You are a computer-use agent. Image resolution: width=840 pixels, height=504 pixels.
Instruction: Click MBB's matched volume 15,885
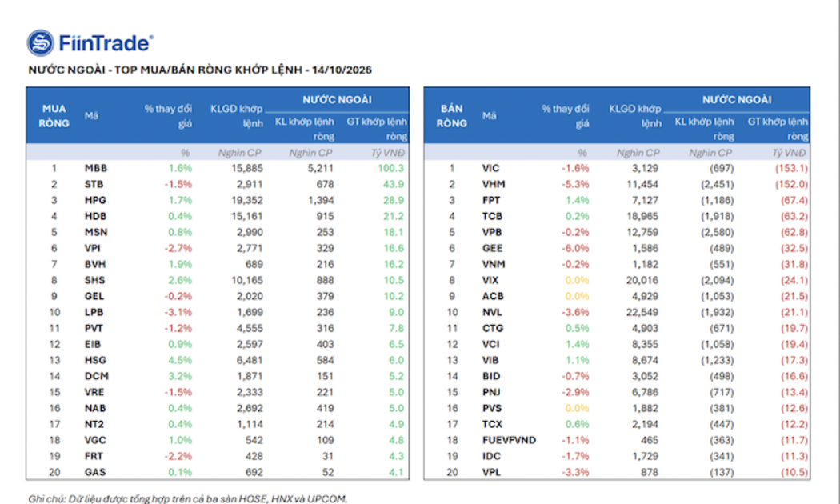247,168
